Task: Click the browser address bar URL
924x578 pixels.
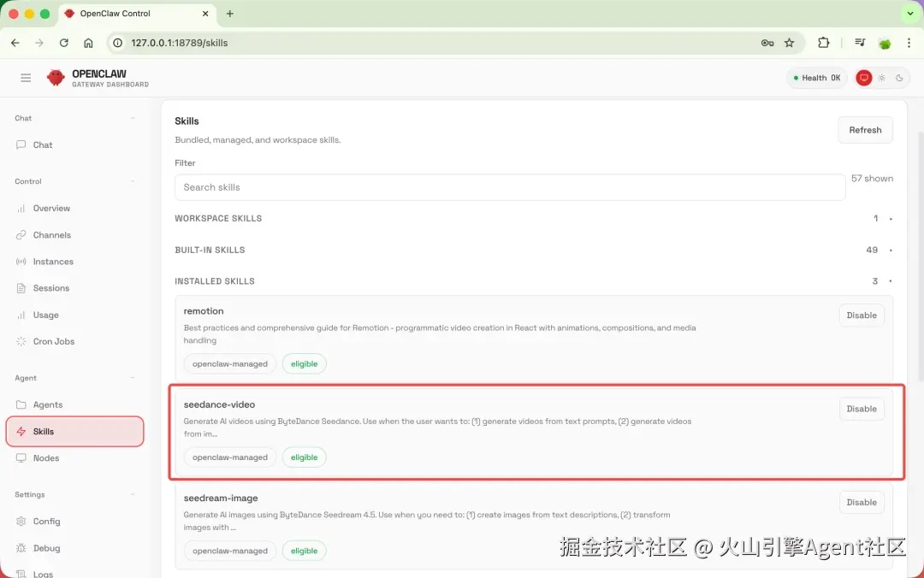Action: click(x=179, y=43)
